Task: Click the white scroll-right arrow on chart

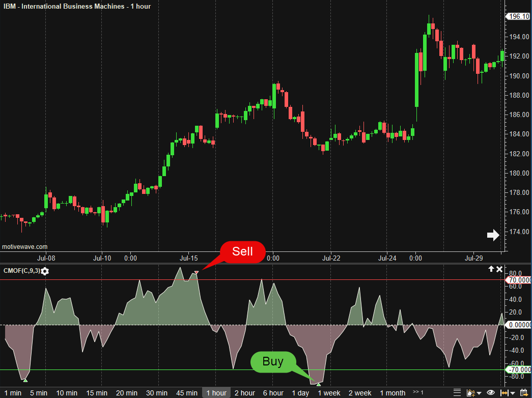Action: click(x=493, y=235)
